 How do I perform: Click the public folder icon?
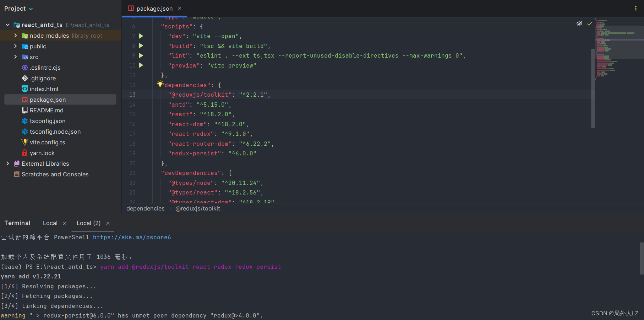point(25,46)
